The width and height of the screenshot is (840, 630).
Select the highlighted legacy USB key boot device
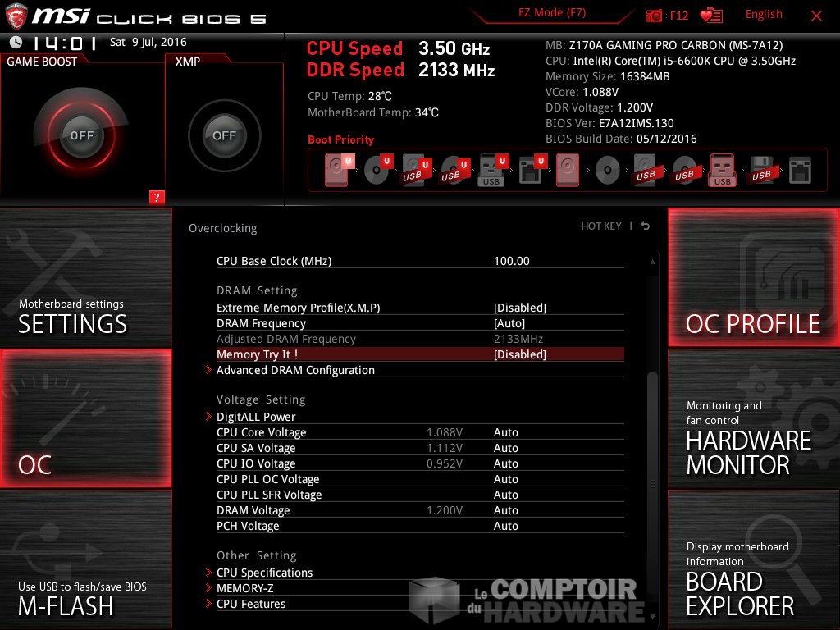click(x=722, y=170)
